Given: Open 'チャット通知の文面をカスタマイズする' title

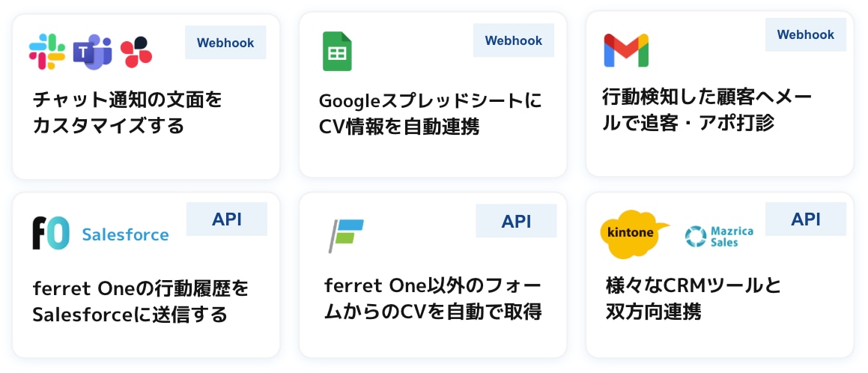Looking at the screenshot, I should tap(128, 112).
